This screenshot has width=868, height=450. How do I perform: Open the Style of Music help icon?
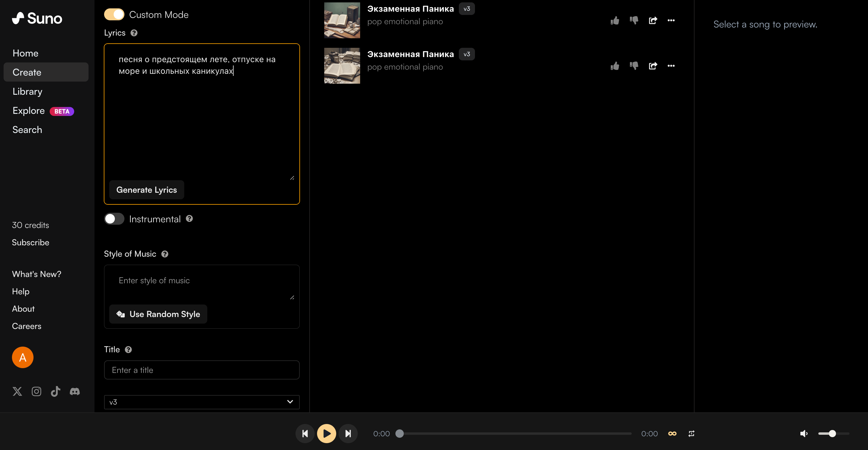point(165,254)
